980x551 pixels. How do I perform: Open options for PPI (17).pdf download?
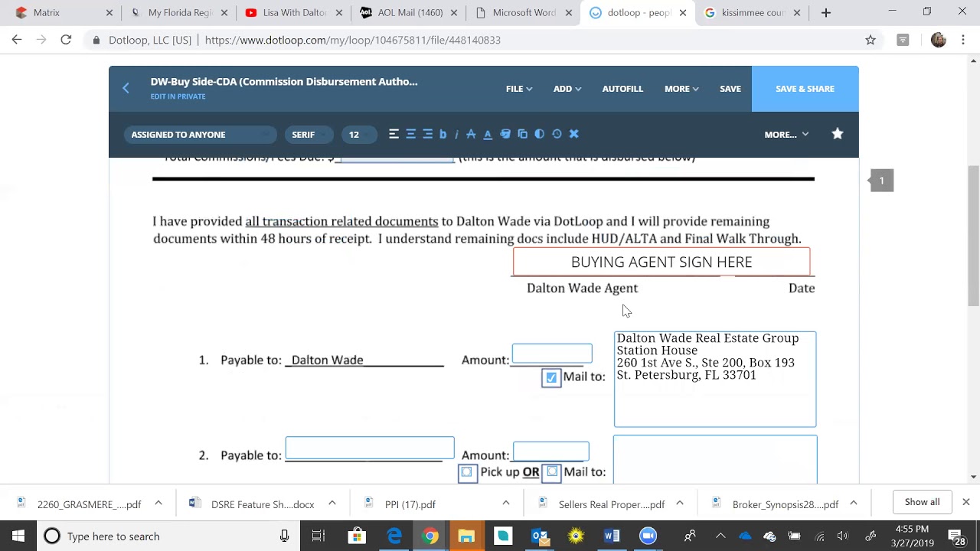pyautogui.click(x=506, y=503)
